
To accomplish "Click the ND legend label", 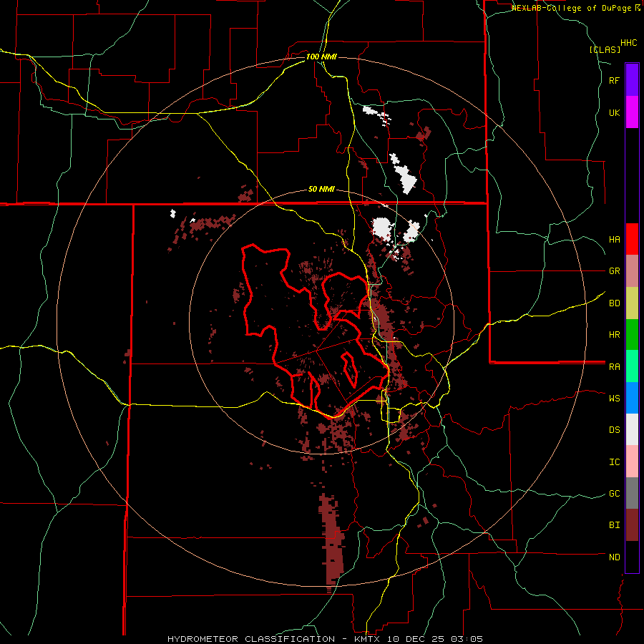I will point(614,557).
